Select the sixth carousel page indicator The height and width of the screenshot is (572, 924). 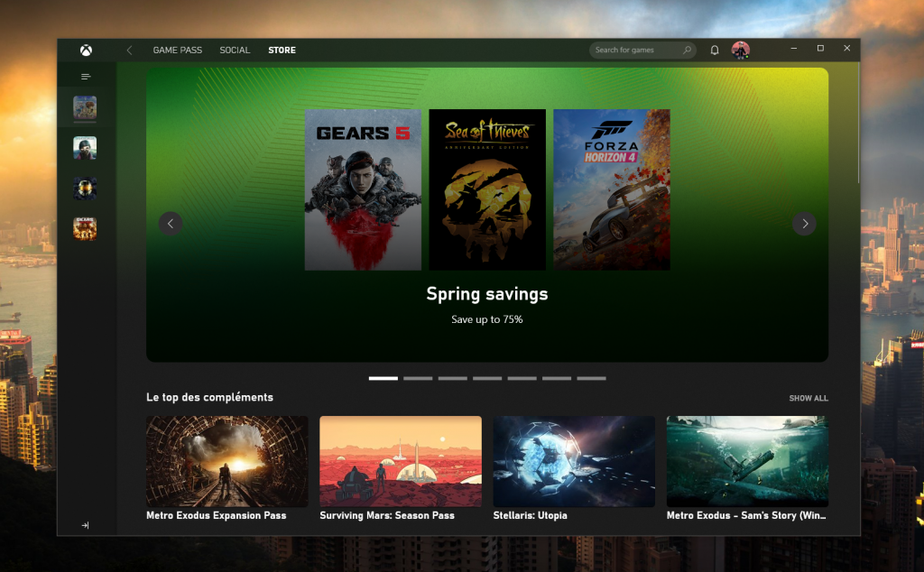pyautogui.click(x=557, y=378)
